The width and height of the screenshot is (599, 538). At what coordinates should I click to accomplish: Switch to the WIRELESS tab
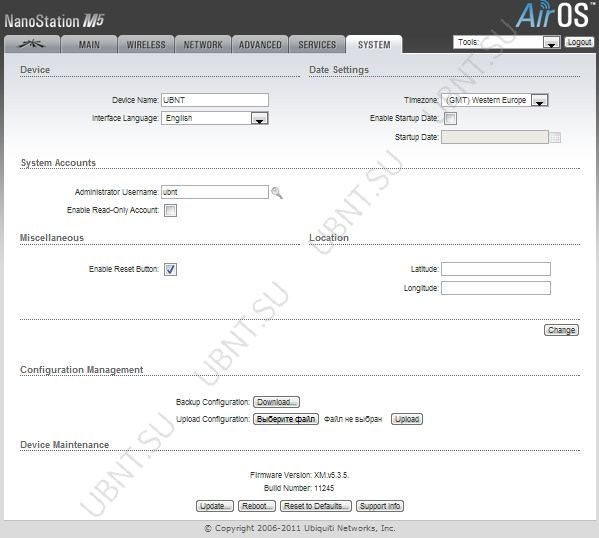point(146,45)
